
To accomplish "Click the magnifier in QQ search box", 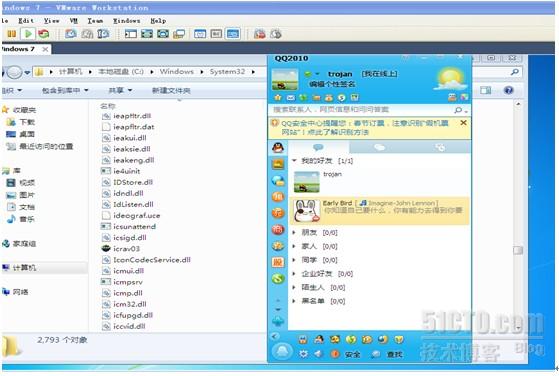I will pyautogui.click(x=458, y=110).
